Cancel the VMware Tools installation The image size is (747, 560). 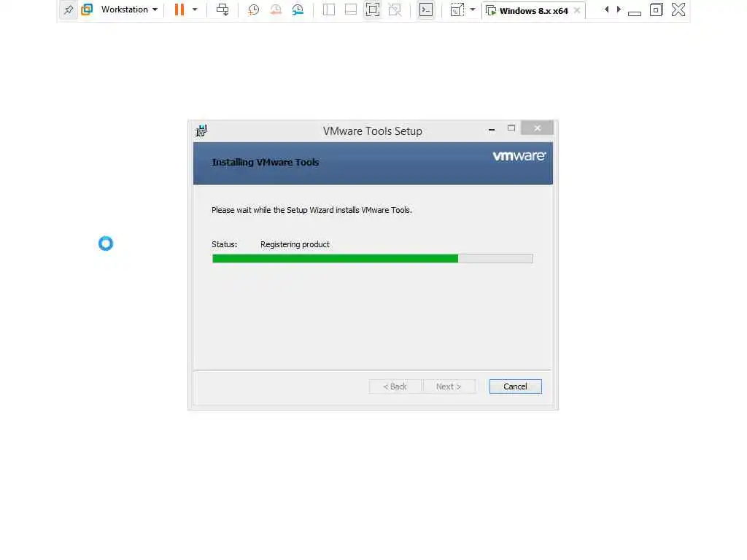click(516, 386)
